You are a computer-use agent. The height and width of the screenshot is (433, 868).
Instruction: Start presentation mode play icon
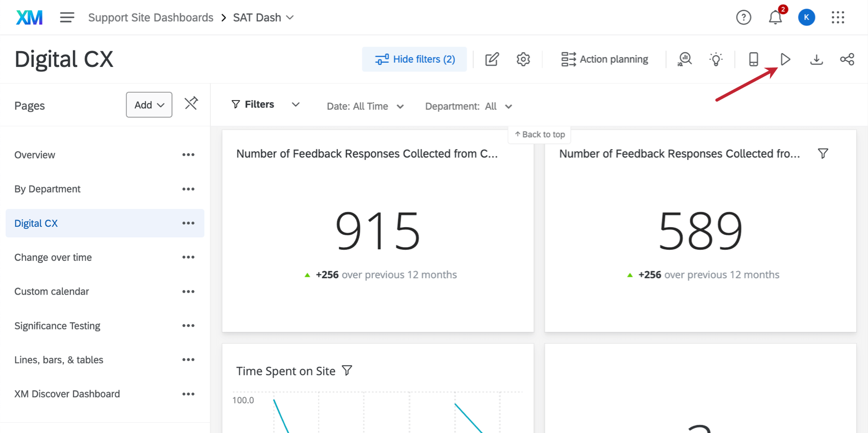785,60
